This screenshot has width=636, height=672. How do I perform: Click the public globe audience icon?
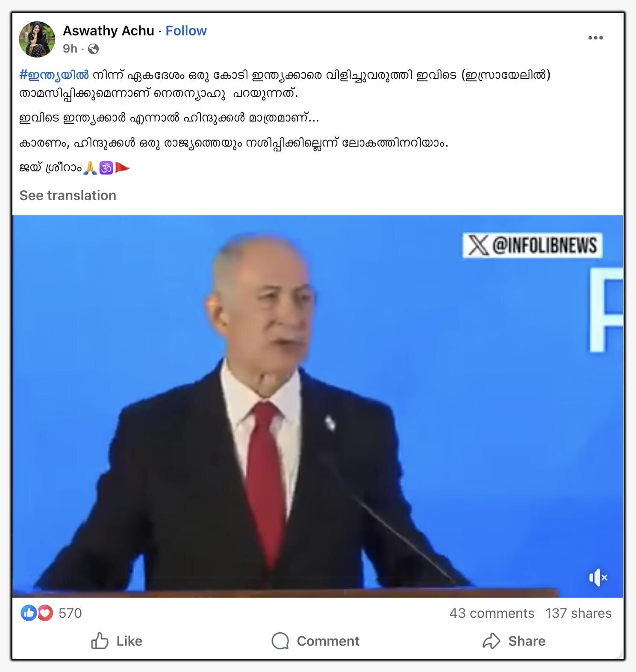[x=93, y=49]
